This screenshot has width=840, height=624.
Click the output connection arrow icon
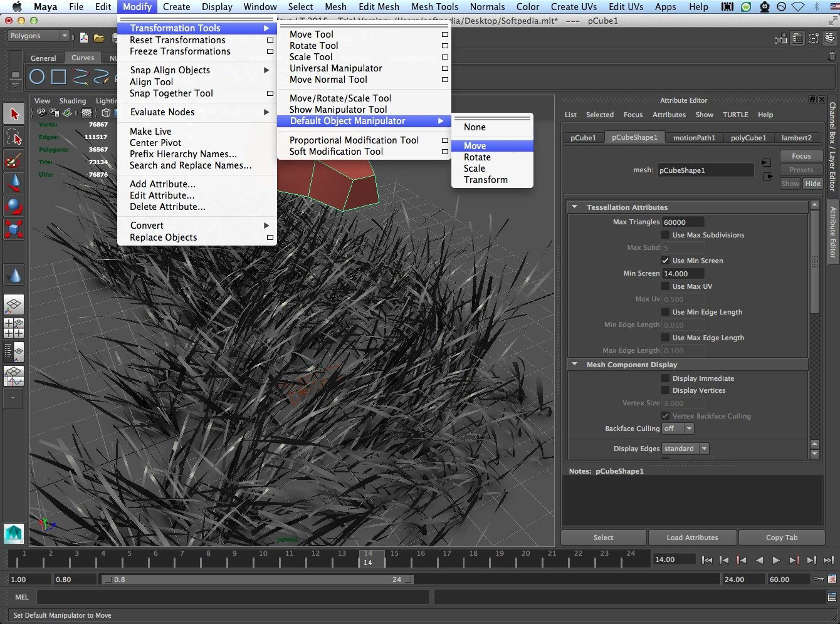coord(767,177)
